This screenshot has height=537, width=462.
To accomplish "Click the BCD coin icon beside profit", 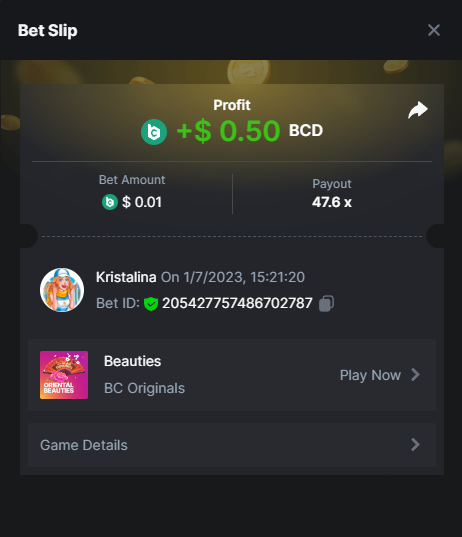I will pos(154,132).
